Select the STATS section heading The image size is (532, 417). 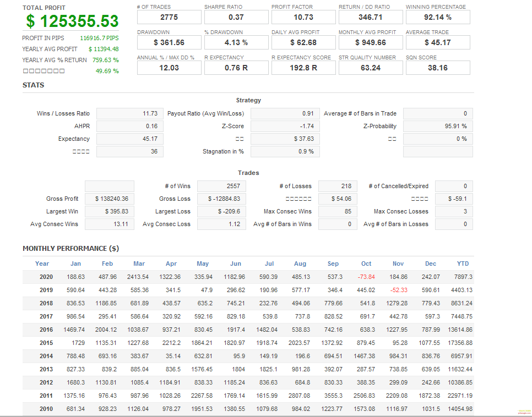pyautogui.click(x=33, y=85)
